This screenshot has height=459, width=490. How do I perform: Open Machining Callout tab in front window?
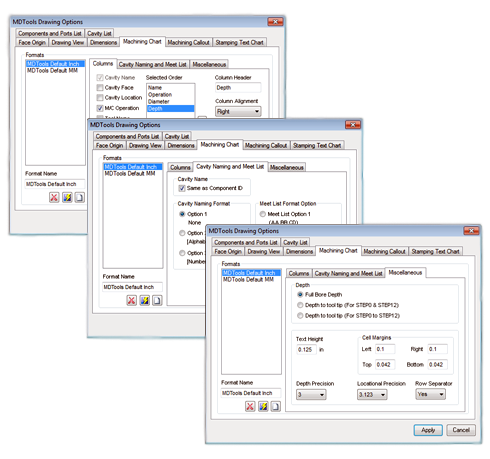[384, 251]
